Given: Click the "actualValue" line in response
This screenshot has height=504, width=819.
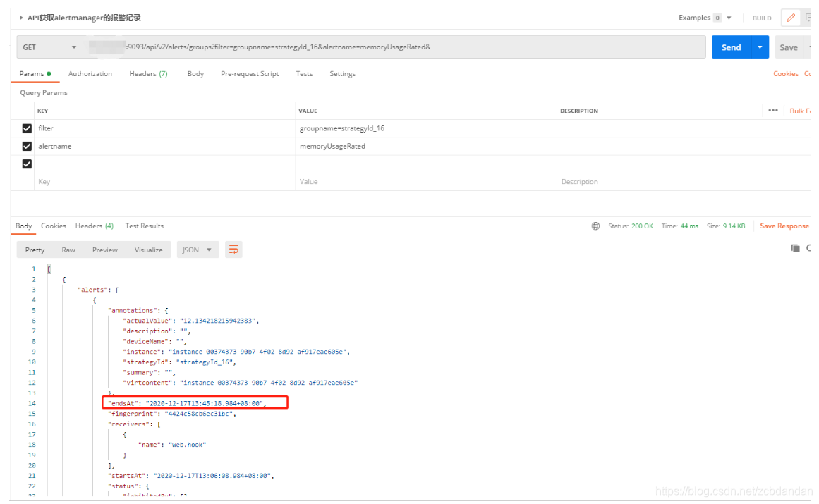Looking at the screenshot, I should [x=190, y=321].
